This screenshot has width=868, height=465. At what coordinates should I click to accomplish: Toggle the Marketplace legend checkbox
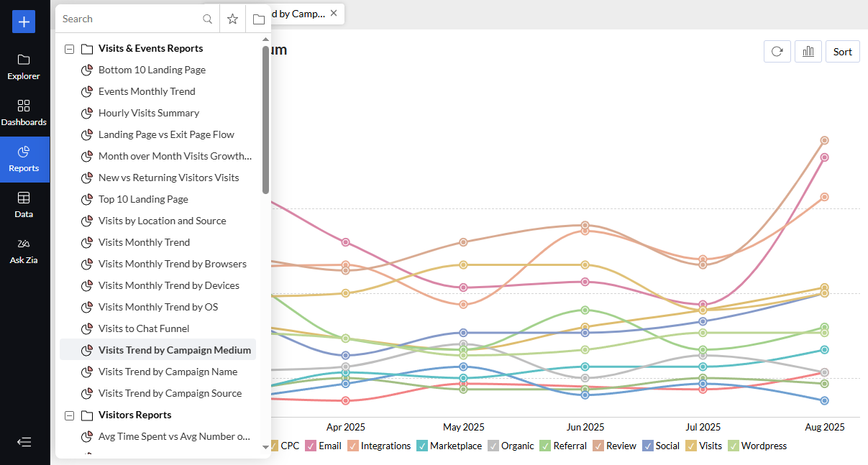tap(422, 446)
